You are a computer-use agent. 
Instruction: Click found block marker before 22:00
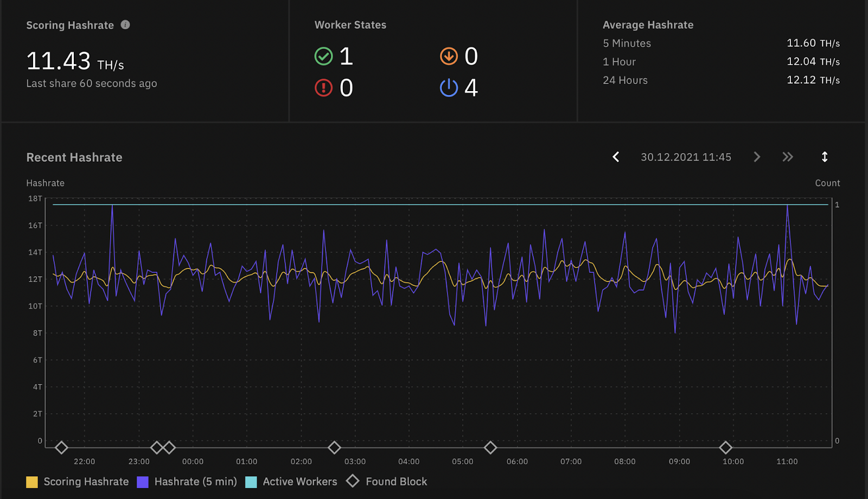click(x=61, y=447)
